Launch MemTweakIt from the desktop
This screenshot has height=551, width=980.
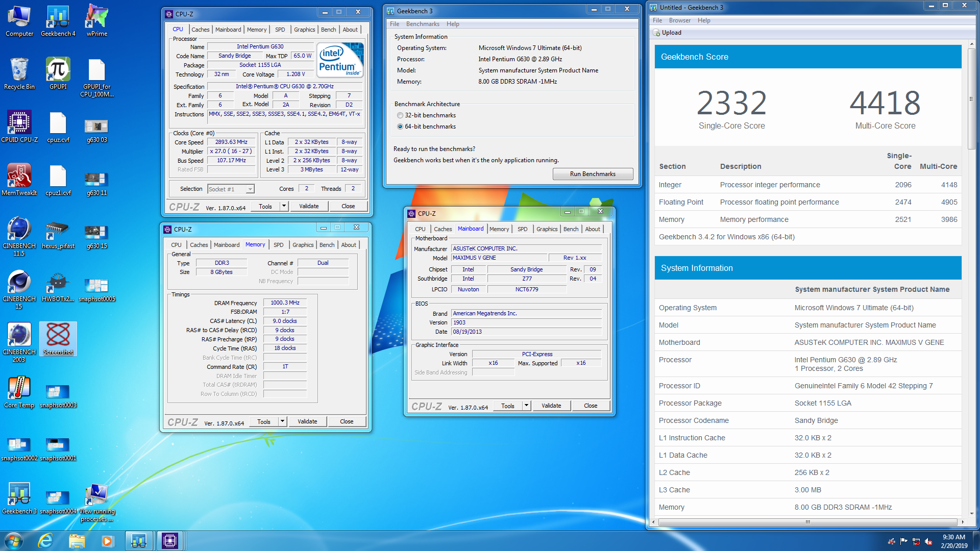click(x=19, y=180)
